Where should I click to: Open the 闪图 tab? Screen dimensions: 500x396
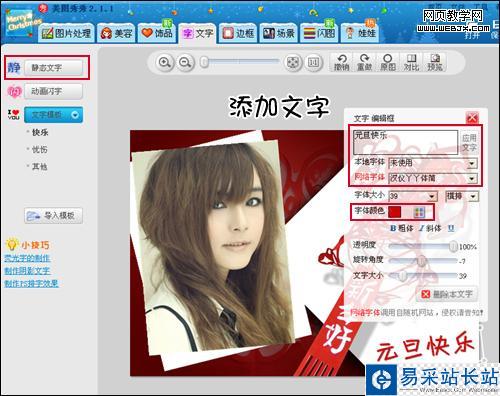click(x=319, y=33)
